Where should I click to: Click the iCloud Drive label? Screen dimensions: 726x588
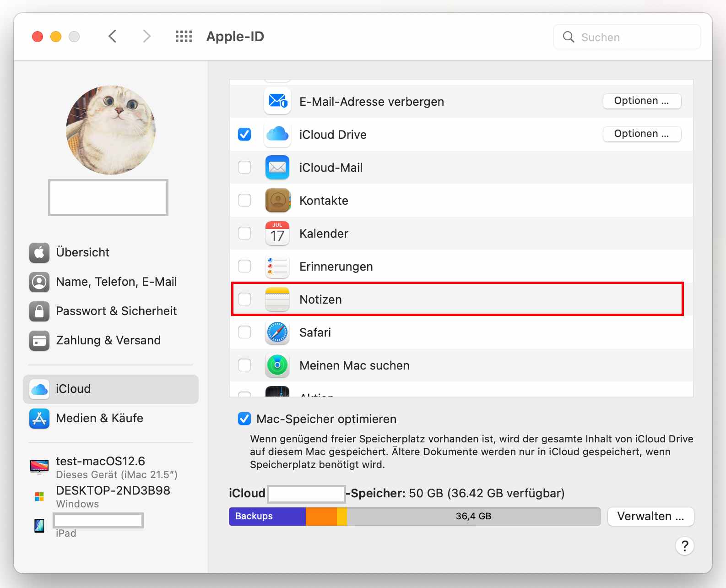[x=333, y=135]
